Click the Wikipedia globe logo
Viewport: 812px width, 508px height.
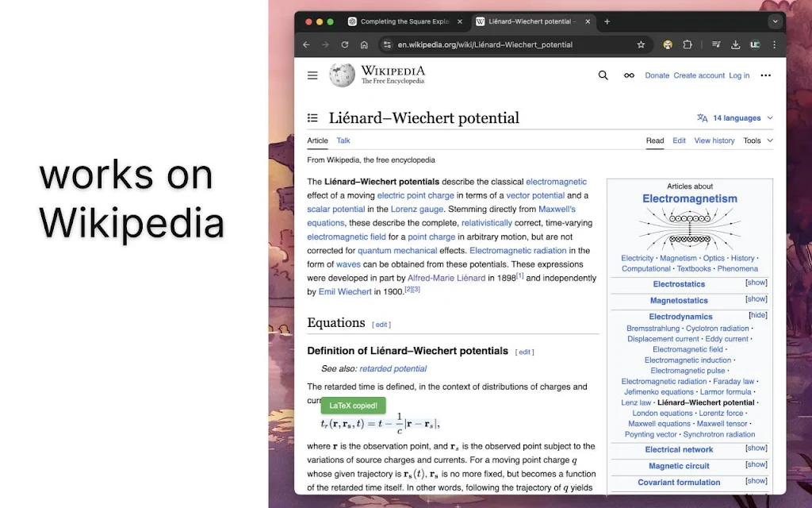click(x=343, y=75)
